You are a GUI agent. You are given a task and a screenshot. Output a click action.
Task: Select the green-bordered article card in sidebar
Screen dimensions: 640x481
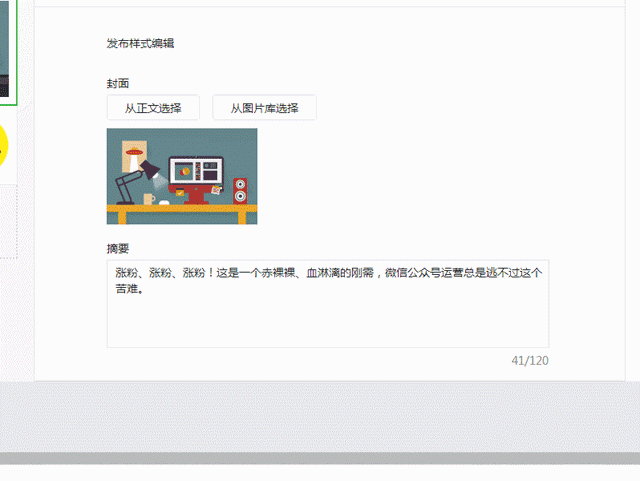pyautogui.click(x=8, y=52)
